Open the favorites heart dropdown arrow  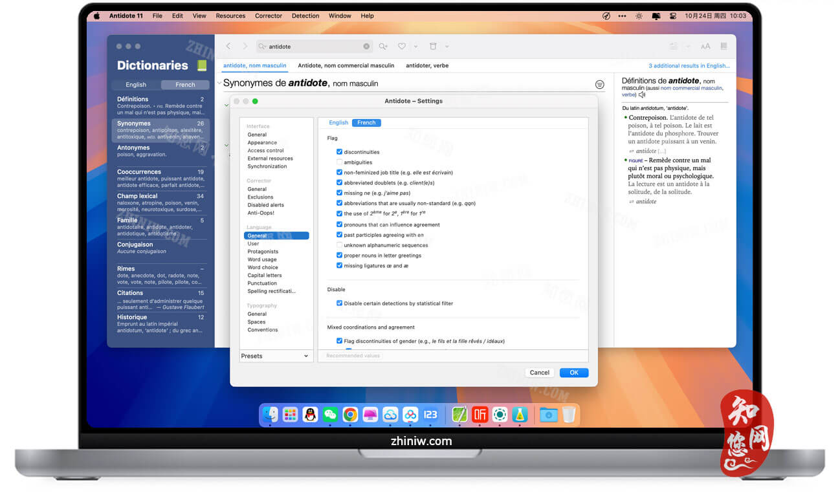(x=415, y=47)
